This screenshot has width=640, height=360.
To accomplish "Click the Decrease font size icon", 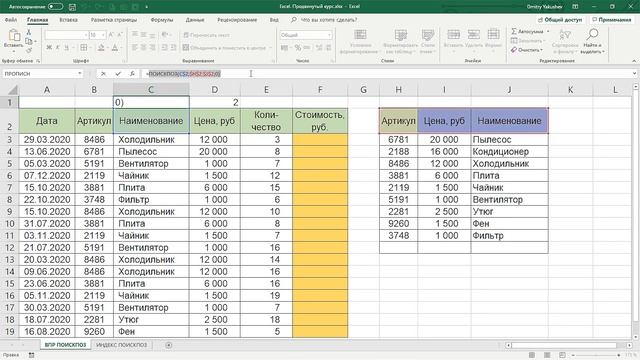I will [x=120, y=35].
